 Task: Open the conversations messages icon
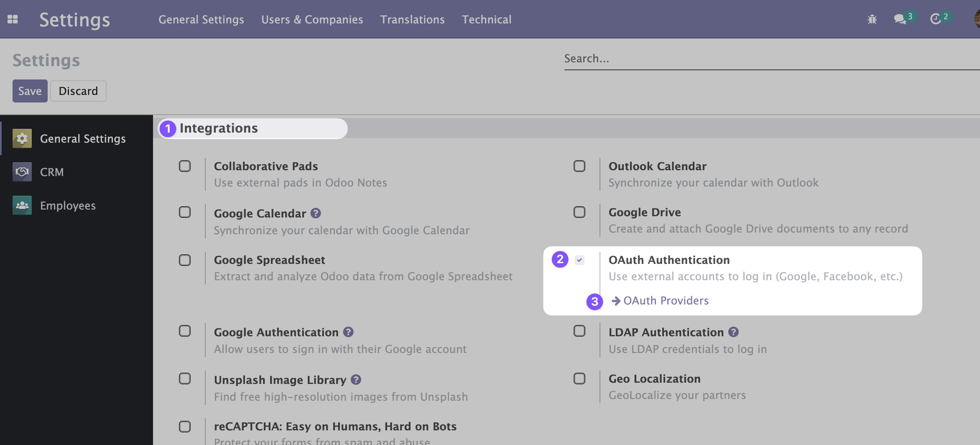[x=899, y=19]
